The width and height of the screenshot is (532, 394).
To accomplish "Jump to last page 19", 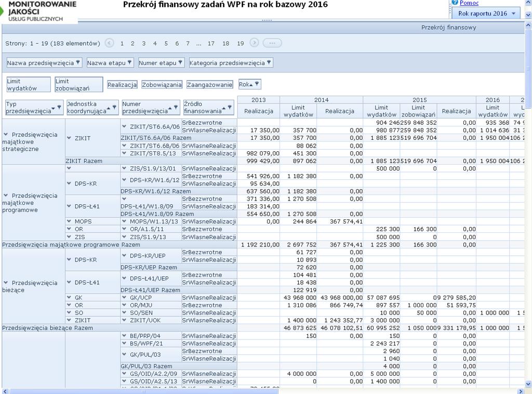I will tap(240, 44).
